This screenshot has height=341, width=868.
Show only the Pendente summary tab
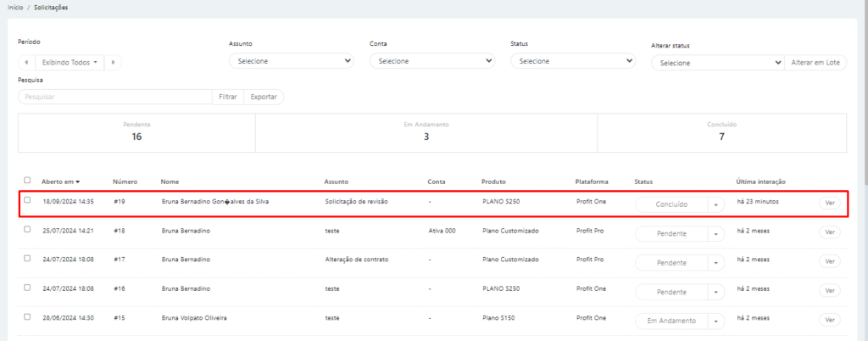click(x=136, y=131)
